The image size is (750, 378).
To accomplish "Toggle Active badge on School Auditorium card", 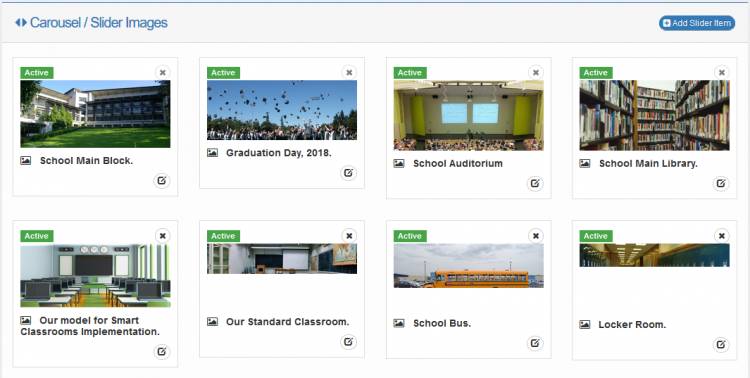I will (410, 73).
